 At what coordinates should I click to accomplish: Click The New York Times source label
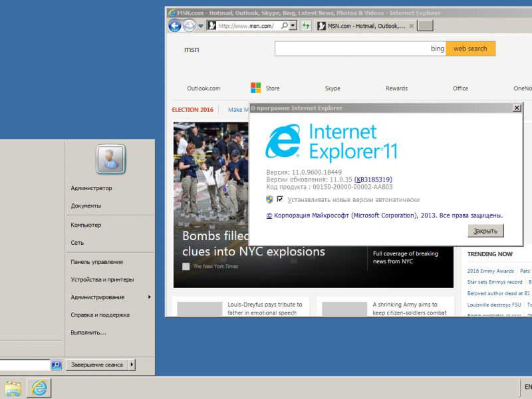pos(215,267)
